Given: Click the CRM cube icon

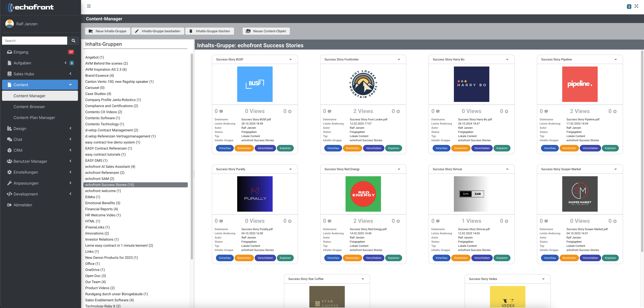Looking at the screenshot, I should pos(9,150).
